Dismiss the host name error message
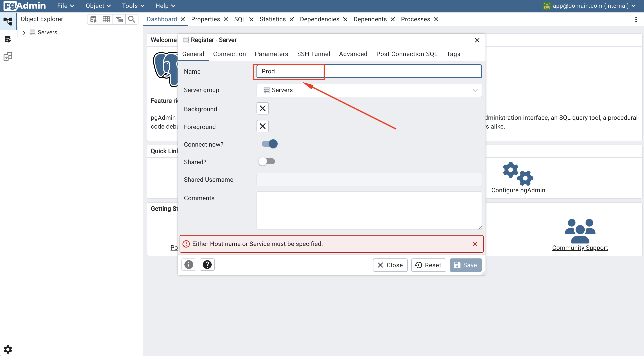This screenshot has height=356, width=644. [475, 244]
